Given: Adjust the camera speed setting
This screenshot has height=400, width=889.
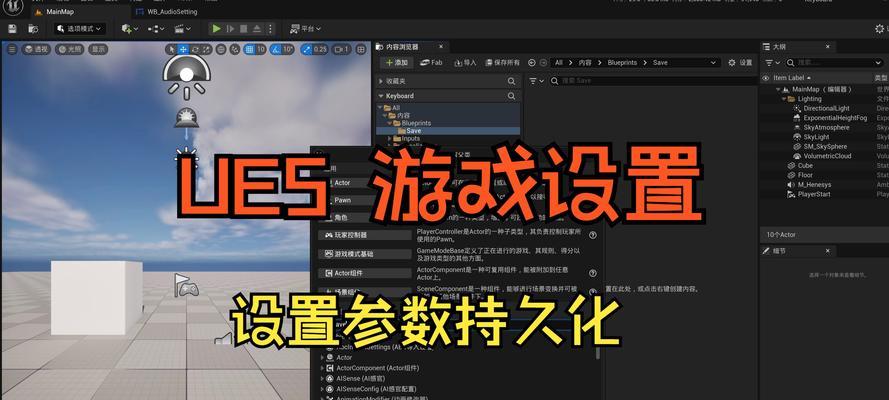Looking at the screenshot, I should coord(342,49).
